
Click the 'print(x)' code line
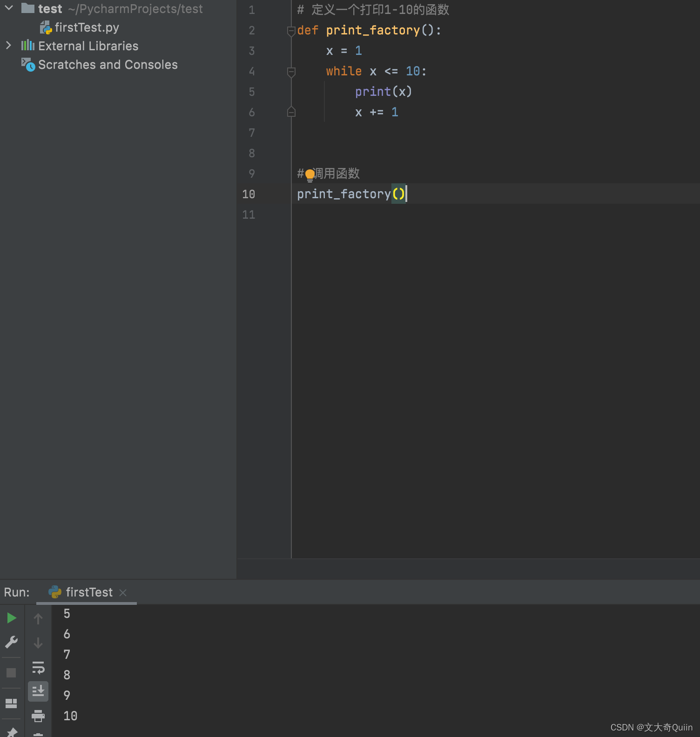384,92
